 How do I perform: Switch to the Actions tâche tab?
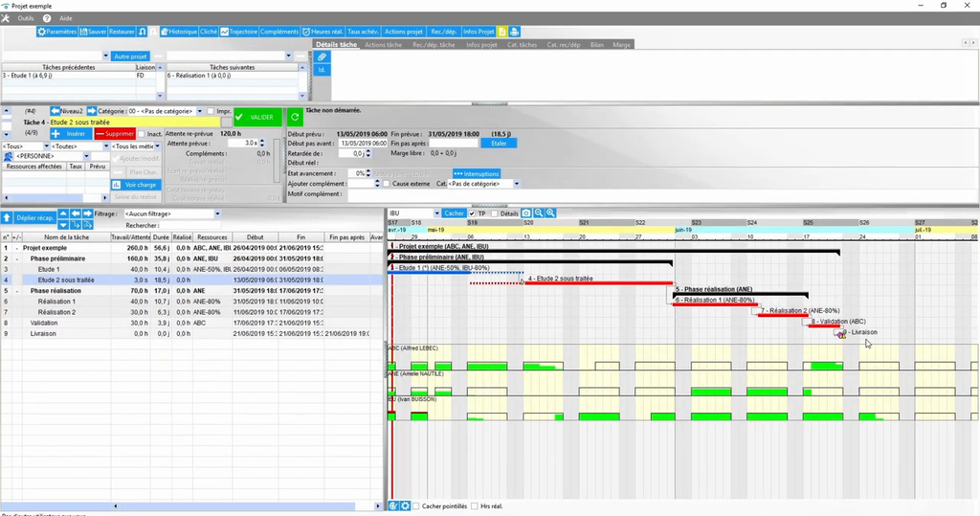383,45
